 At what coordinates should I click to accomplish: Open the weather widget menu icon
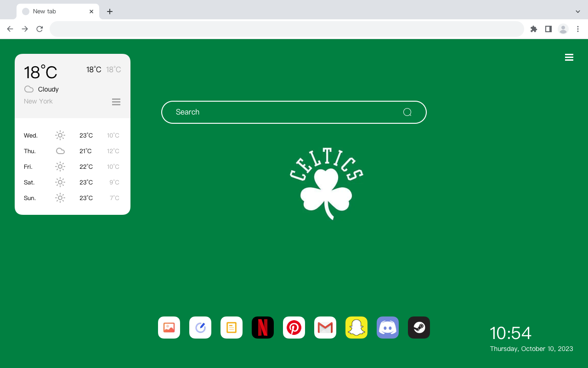[116, 102]
